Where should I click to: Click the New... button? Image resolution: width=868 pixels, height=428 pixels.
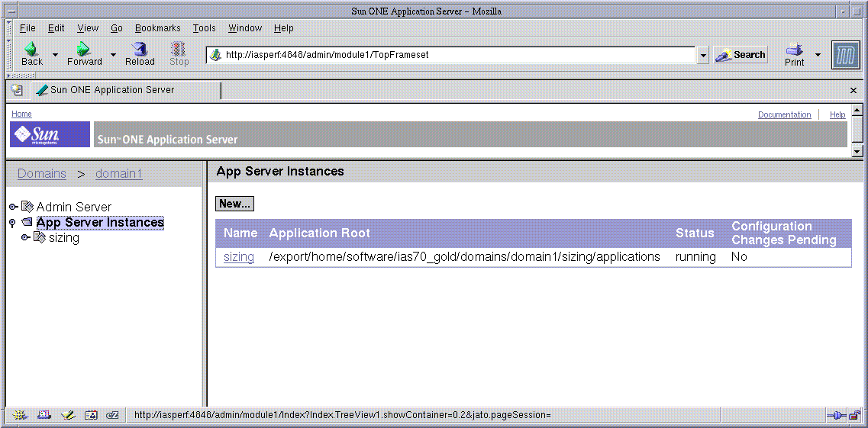(234, 204)
